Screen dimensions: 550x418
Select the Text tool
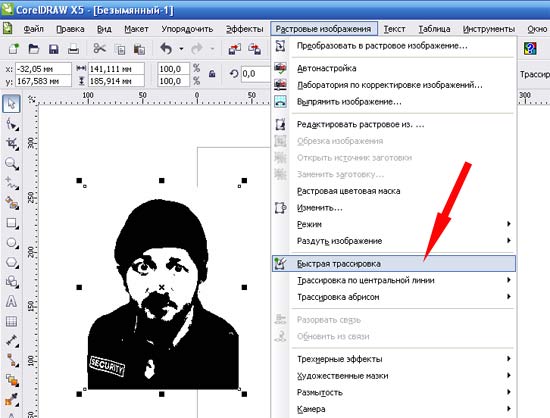tap(12, 302)
